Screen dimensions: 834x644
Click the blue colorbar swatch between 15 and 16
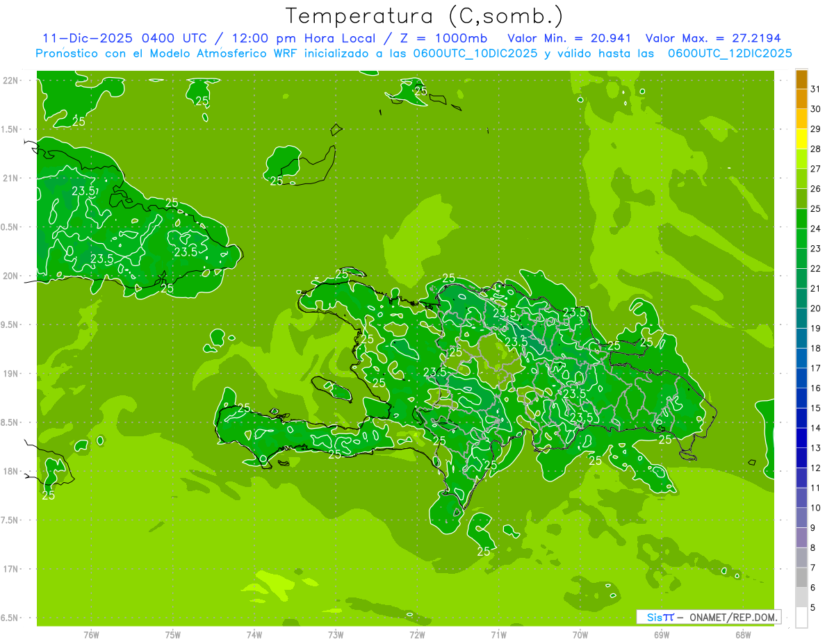[801, 398]
